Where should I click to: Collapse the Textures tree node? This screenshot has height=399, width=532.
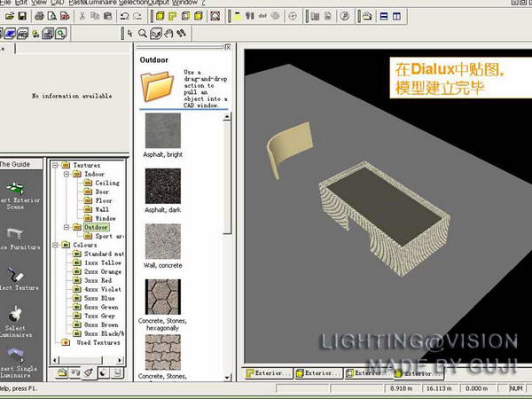tap(55, 165)
